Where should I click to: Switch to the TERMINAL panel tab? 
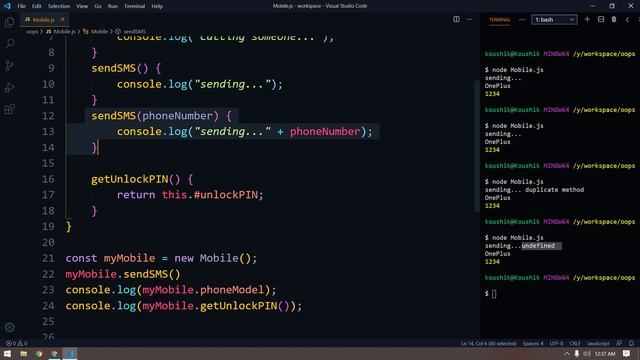pyautogui.click(x=500, y=20)
